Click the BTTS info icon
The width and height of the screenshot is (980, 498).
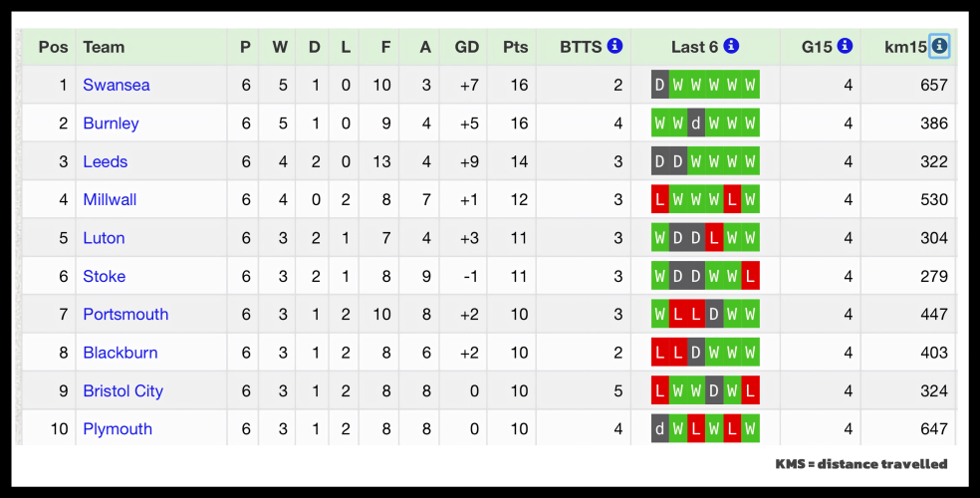click(x=614, y=46)
